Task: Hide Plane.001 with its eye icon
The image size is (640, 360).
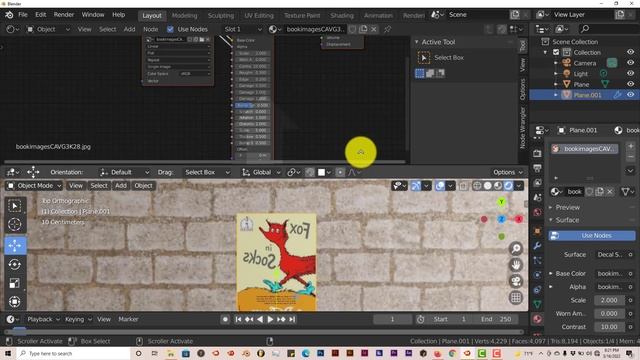Action: coord(630,95)
